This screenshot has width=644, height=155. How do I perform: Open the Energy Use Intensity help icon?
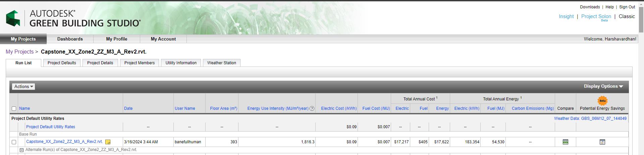312,108
